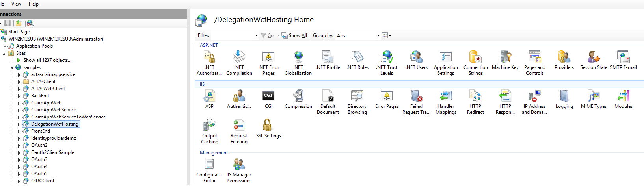Open SMTP E-mail feature
Viewport: 644px width, 187px height.
click(624, 60)
